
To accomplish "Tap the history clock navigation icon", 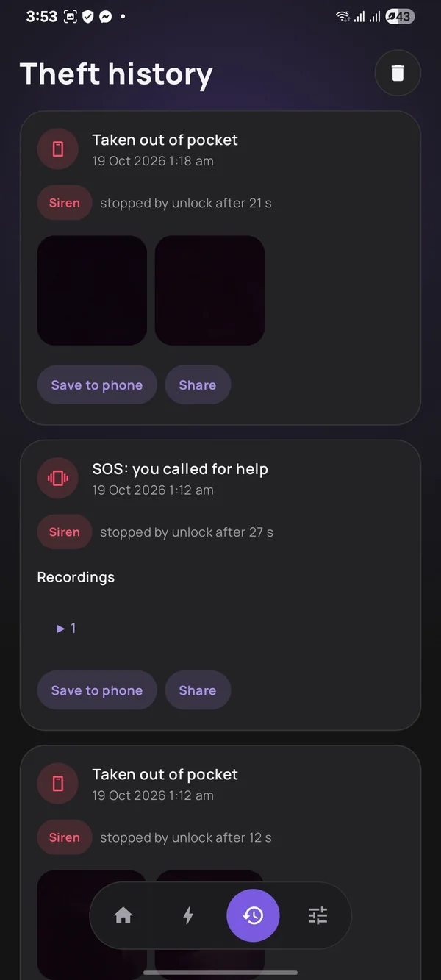I will [253, 915].
